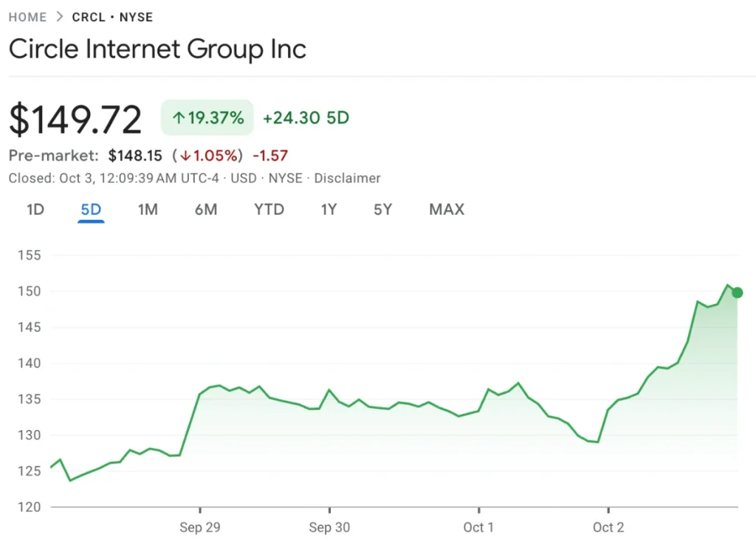The image size is (756, 551).
Task: Select the 5D time range tab
Action: coord(91,209)
